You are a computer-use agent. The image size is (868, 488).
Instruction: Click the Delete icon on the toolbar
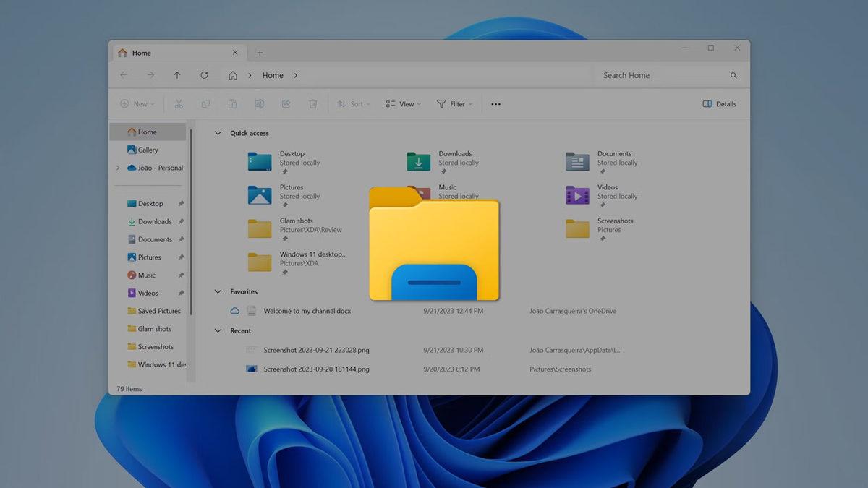(312, 103)
